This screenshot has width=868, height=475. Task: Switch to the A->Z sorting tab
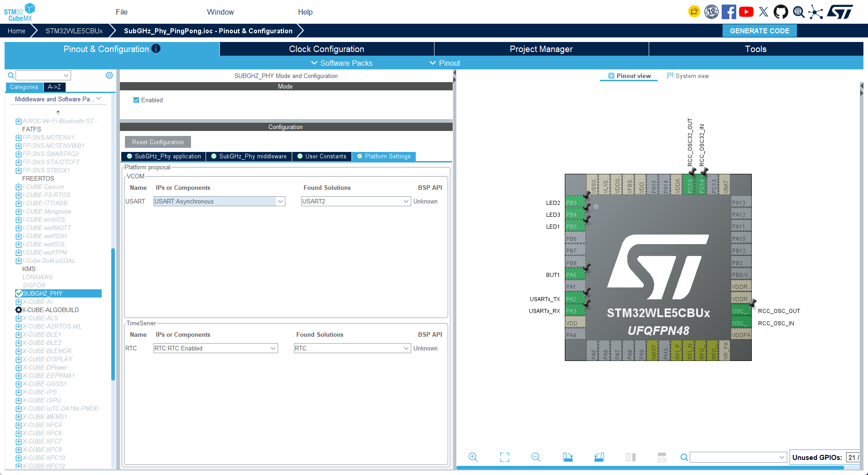54,87
